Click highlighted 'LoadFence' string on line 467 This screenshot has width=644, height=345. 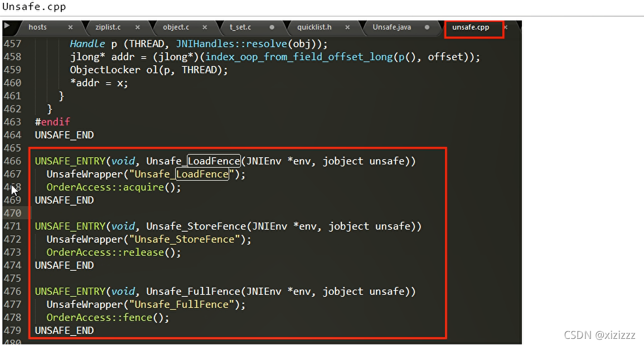pyautogui.click(x=202, y=174)
